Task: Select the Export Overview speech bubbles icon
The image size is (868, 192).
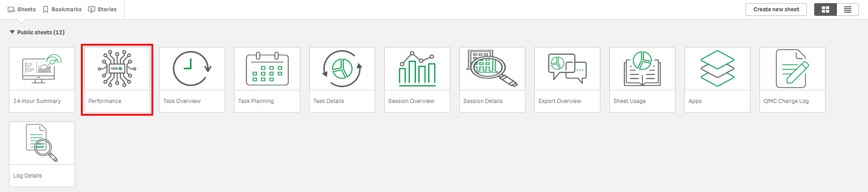Action: [567, 69]
